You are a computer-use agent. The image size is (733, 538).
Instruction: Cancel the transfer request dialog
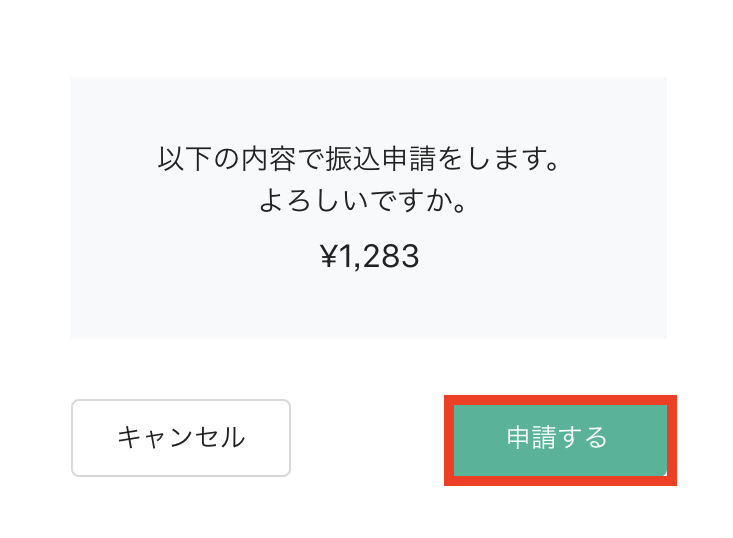pos(181,438)
